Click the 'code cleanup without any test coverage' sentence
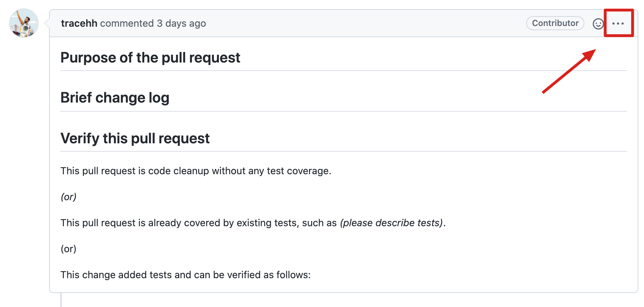The width and height of the screenshot is (644, 307). coord(196,171)
